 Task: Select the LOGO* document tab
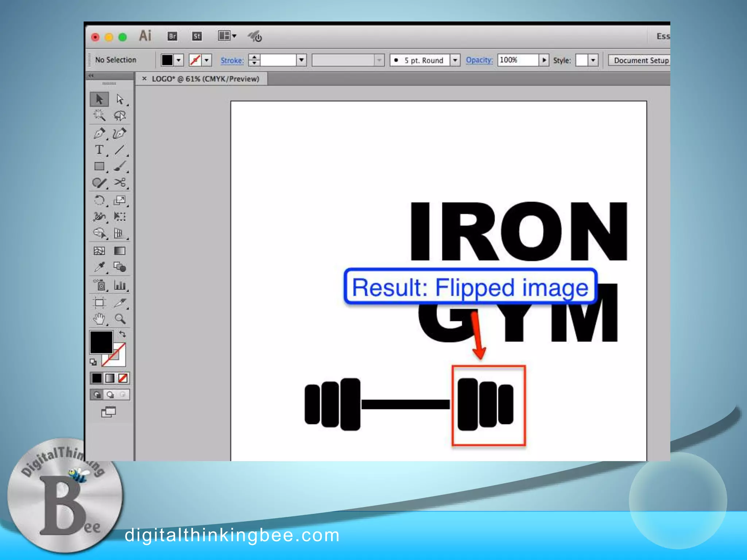coord(205,79)
